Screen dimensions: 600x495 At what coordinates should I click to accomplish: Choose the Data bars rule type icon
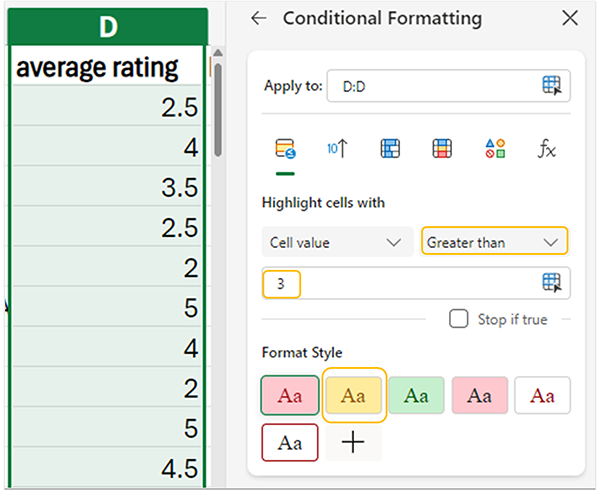click(x=390, y=149)
